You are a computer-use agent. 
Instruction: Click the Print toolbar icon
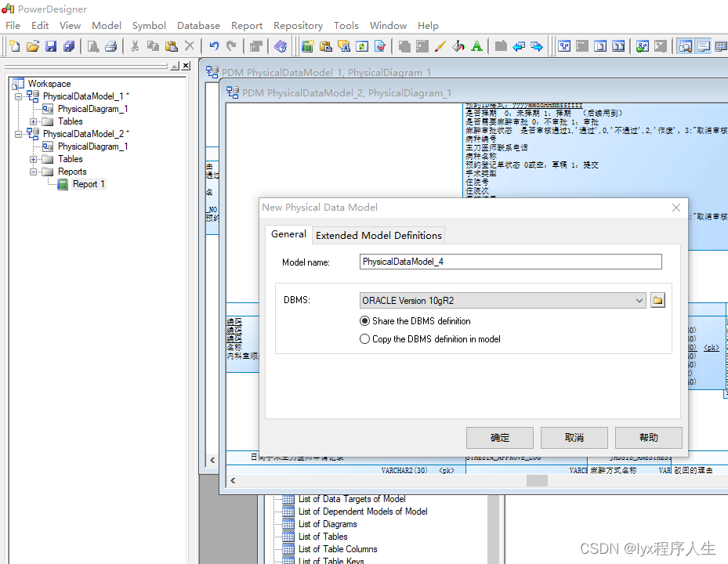pyautogui.click(x=111, y=46)
